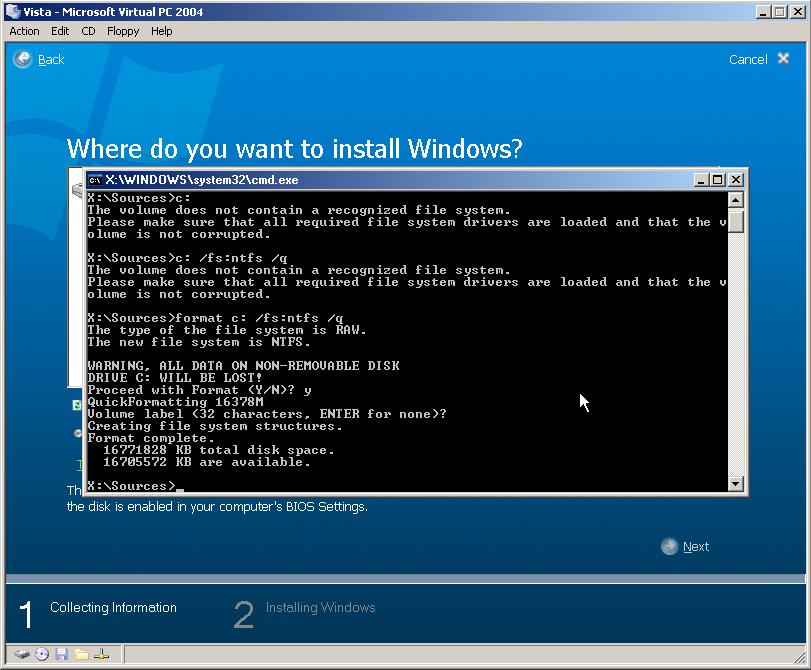Image resolution: width=811 pixels, height=670 pixels.
Task: Open the Floppy menu
Action: pyautogui.click(x=123, y=31)
